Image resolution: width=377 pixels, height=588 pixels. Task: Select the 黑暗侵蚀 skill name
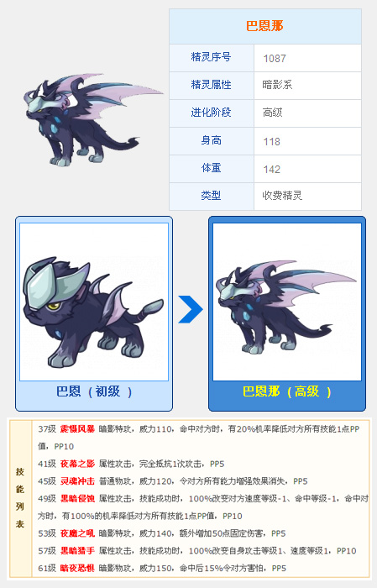coord(77,499)
